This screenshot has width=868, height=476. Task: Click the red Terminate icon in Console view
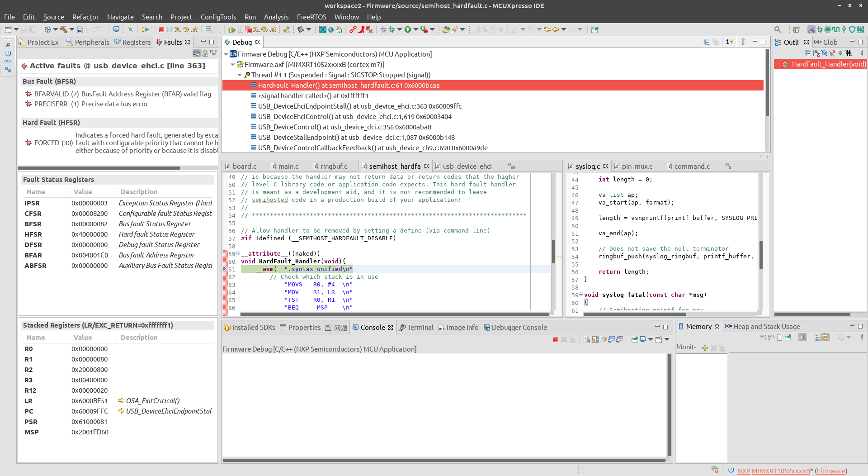click(x=556, y=339)
